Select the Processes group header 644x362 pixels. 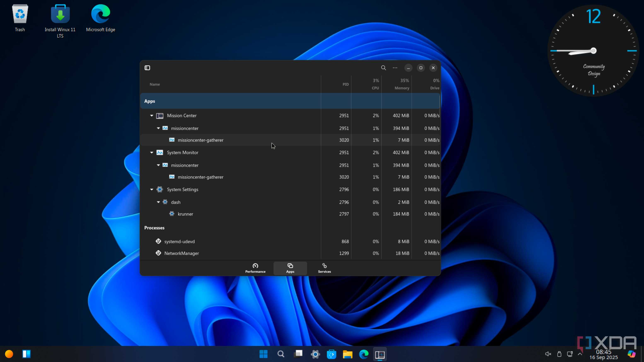290,228
